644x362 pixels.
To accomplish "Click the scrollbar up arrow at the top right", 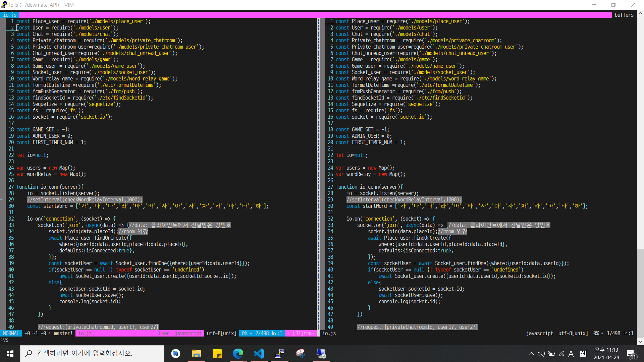I will (x=640, y=14).
